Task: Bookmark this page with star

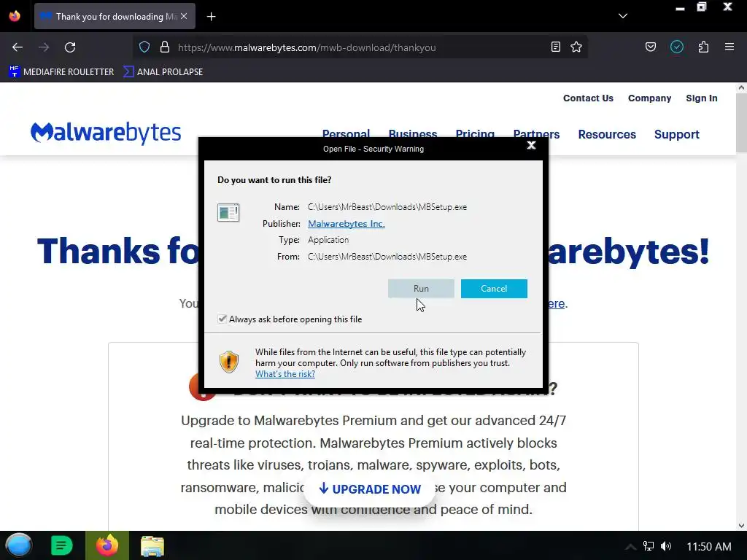Action: click(576, 47)
